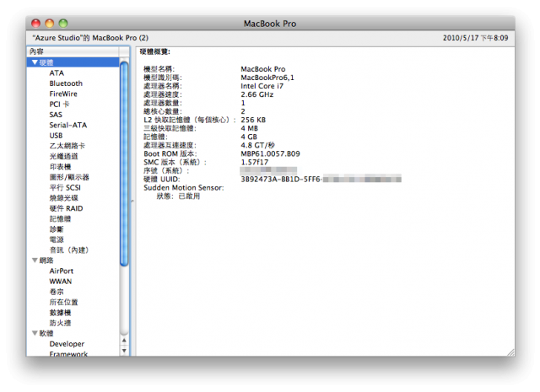Click the sidebar scroll down arrow
540x392 pixels.
124,351
